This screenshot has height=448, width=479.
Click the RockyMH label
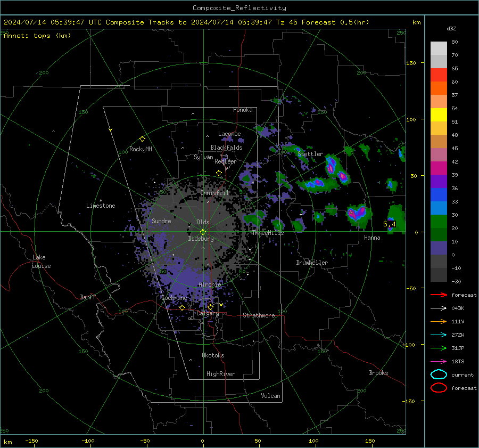pyautogui.click(x=141, y=149)
